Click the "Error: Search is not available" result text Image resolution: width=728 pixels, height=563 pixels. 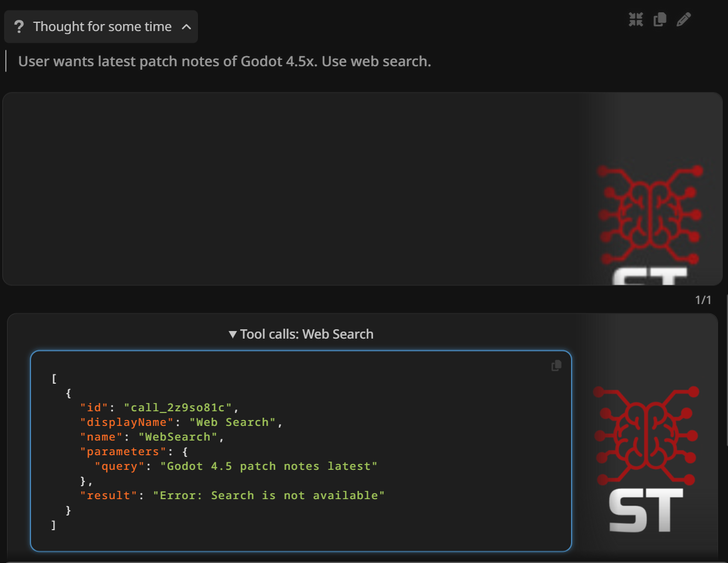(x=269, y=496)
